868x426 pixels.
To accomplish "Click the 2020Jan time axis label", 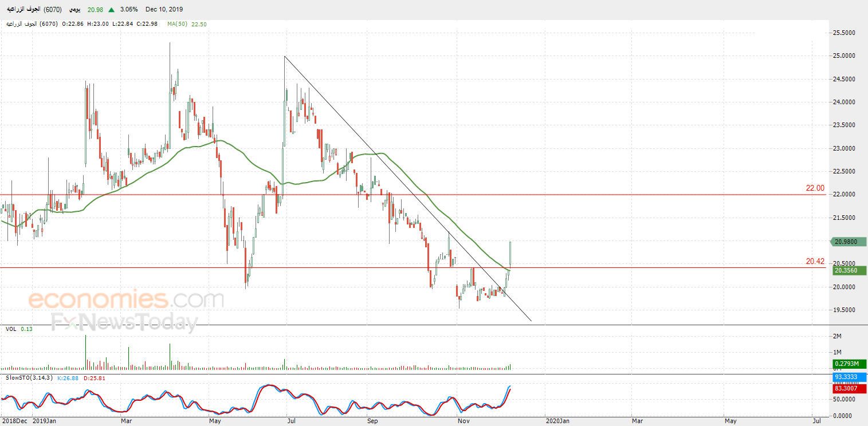I will [557, 421].
